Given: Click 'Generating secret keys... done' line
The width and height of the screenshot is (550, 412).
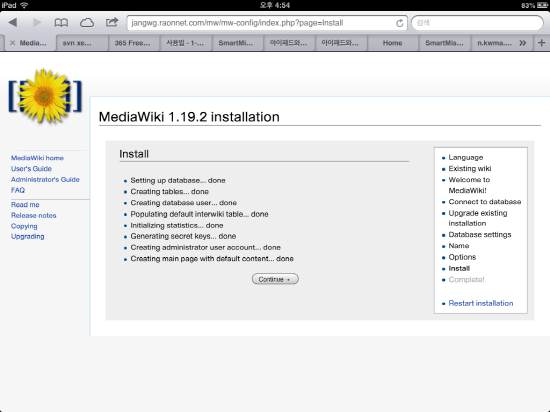Looking at the screenshot, I should 183,236.
